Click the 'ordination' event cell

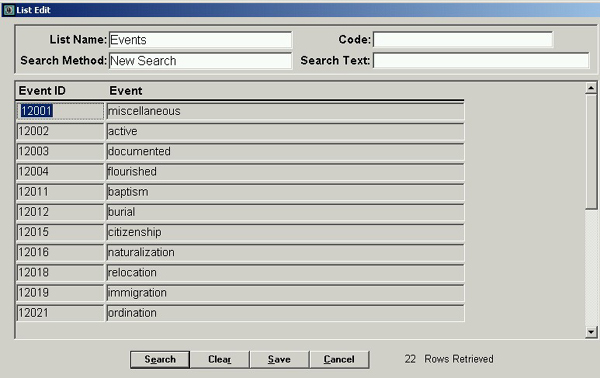[x=285, y=313]
